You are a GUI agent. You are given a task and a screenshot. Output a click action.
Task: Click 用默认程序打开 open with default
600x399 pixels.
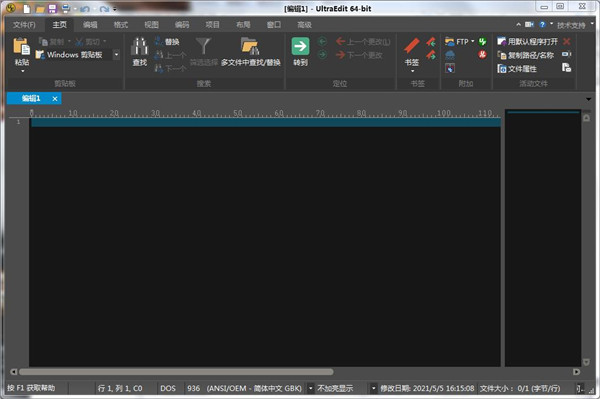coord(527,42)
